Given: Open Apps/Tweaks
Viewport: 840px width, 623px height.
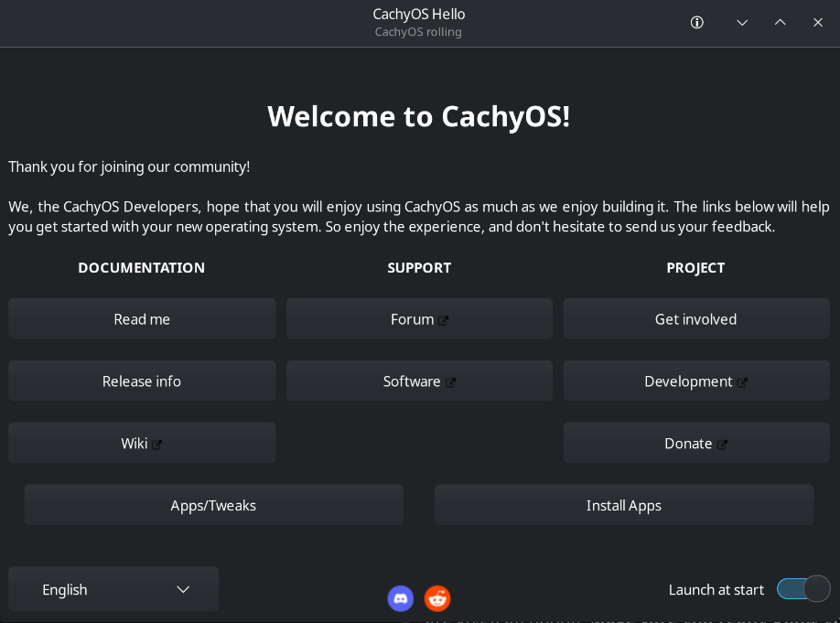Looking at the screenshot, I should click(x=213, y=504).
